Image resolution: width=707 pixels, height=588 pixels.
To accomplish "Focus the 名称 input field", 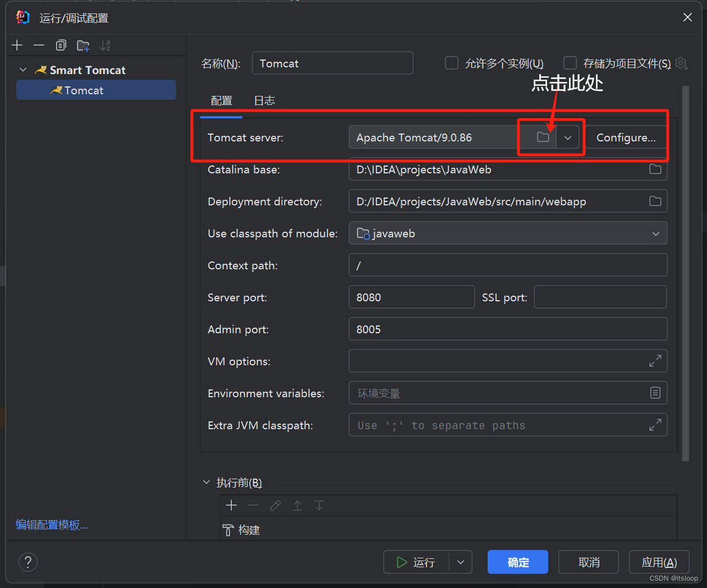I will 333,63.
